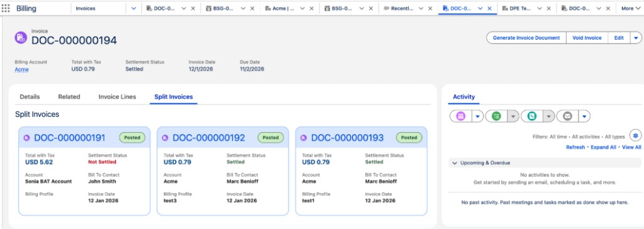The height and width of the screenshot is (229, 644).
Task: Expand the task options dropdown arrow
Action: point(513,116)
